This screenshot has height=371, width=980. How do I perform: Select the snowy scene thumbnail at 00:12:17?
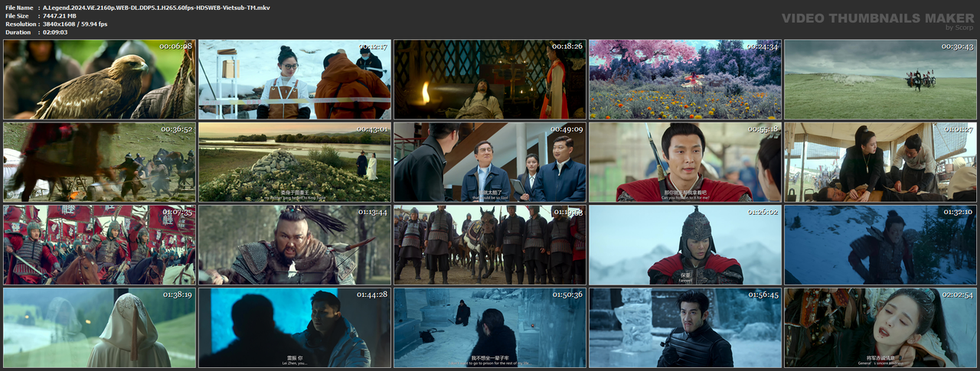tap(295, 80)
